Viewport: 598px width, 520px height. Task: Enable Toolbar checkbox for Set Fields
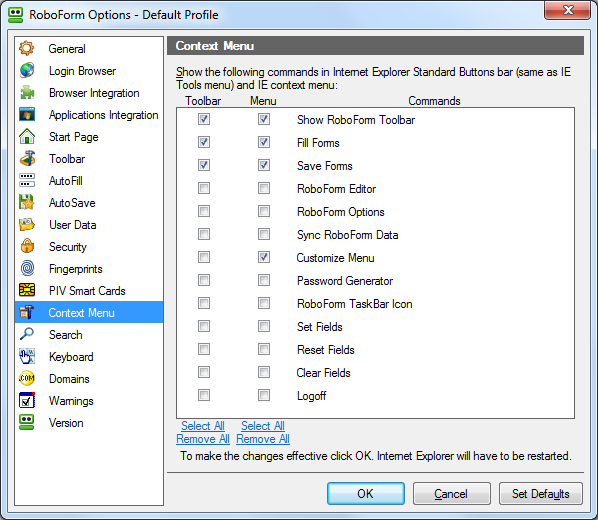(x=204, y=326)
